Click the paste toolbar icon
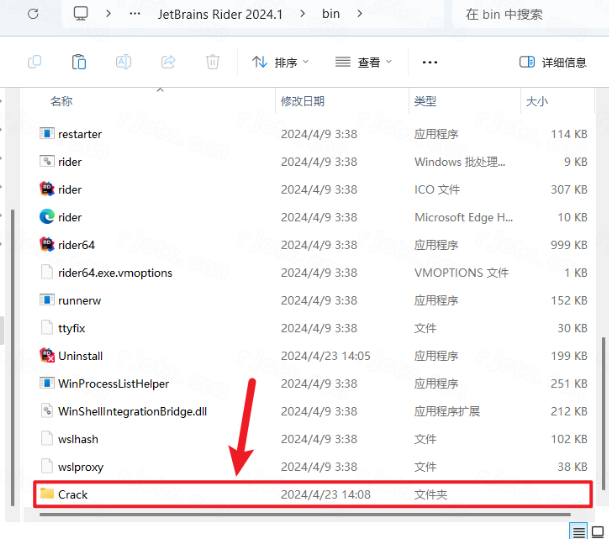Image resolution: width=609 pixels, height=539 pixels. (x=79, y=62)
